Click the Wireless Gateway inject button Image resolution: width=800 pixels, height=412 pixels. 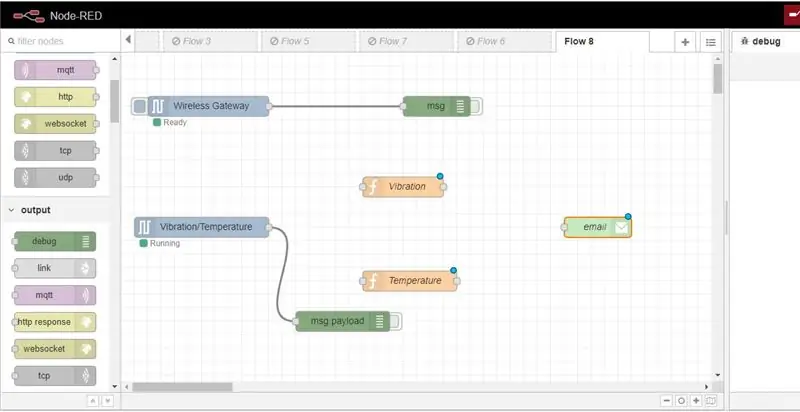point(139,106)
